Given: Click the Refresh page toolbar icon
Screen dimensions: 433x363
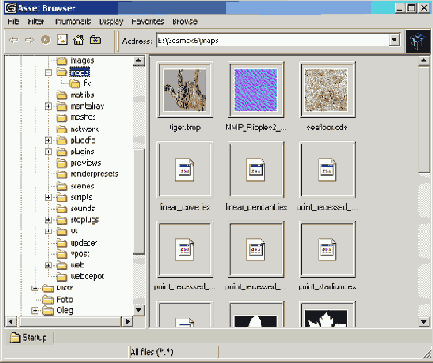Looking at the screenshot, I should tap(62, 40).
